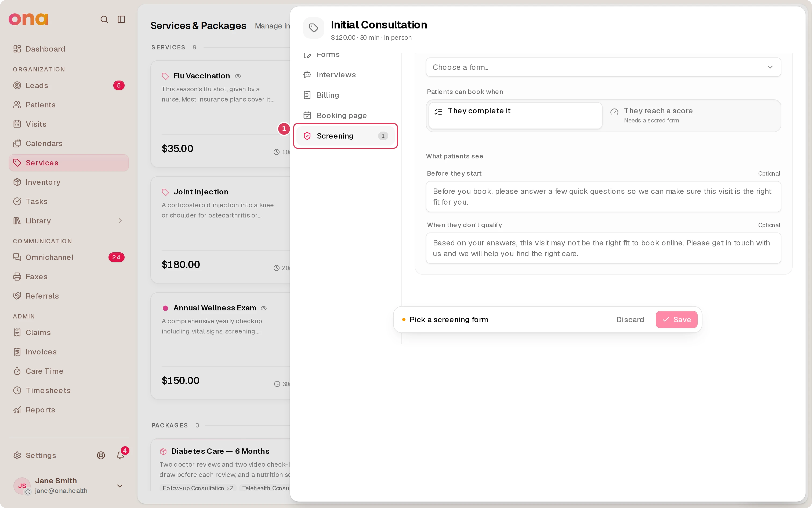The height and width of the screenshot is (508, 812).
Task: Switch to the Booking page tab
Action: coord(345,115)
